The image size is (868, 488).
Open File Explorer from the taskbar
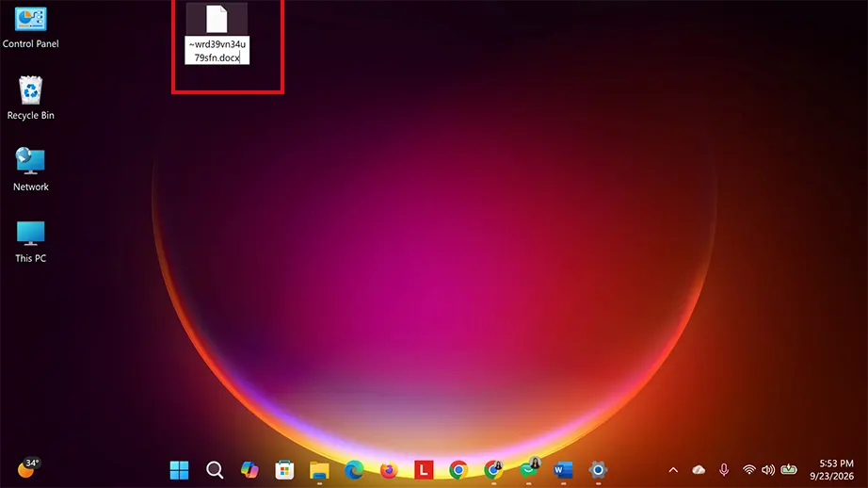coord(319,470)
